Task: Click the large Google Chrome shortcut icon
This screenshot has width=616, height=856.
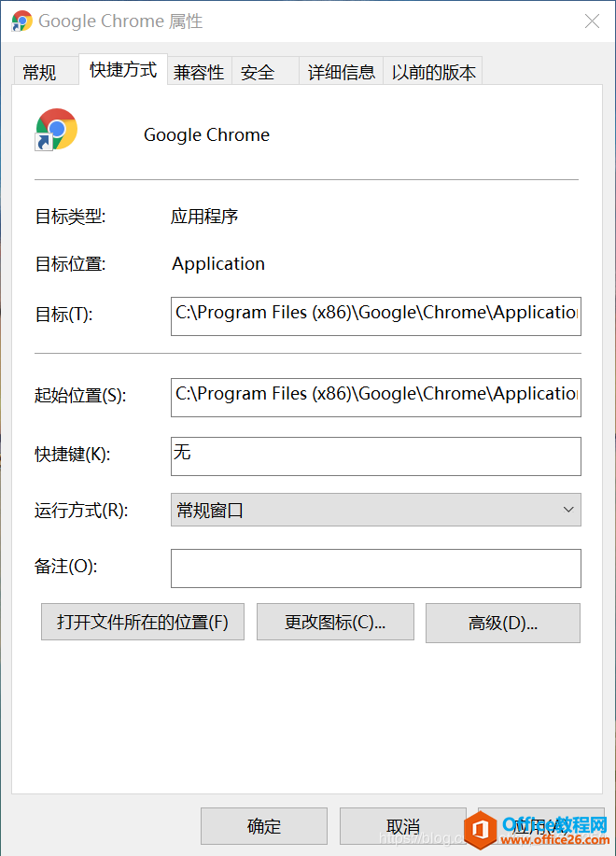Action: [x=56, y=130]
